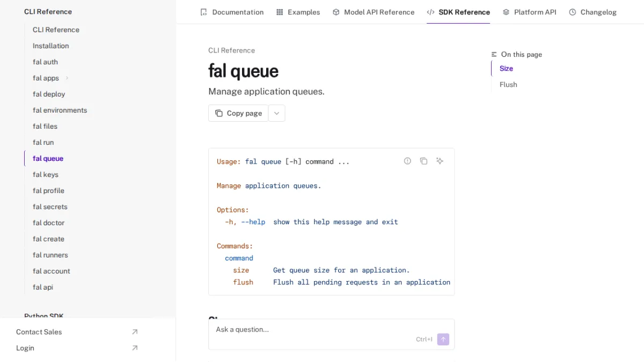The width and height of the screenshot is (644, 362).
Task: Navigate to fal deploy page
Action: coord(49,94)
